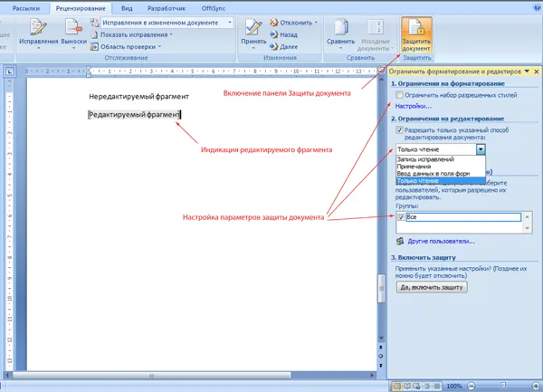
Task: Switch to Print Layout view in status bar
Action: (x=397, y=386)
